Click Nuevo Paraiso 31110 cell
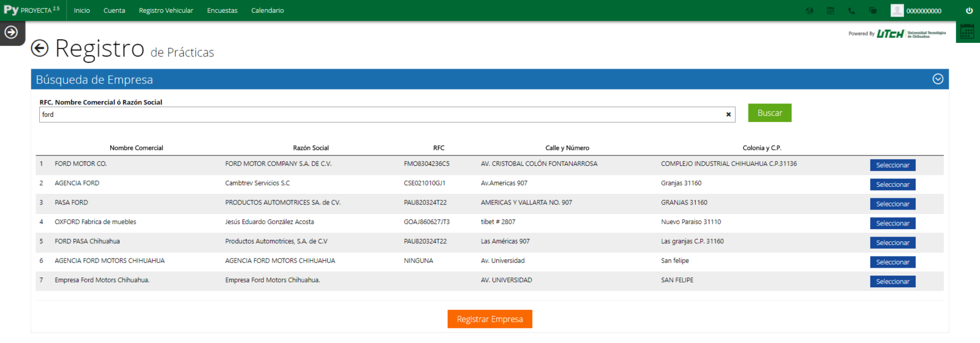The image size is (980, 343). (691, 222)
